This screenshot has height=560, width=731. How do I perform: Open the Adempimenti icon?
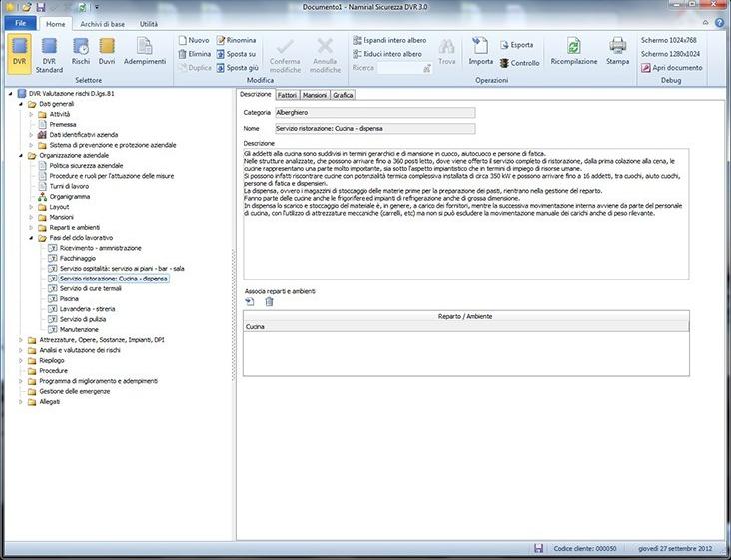144,52
